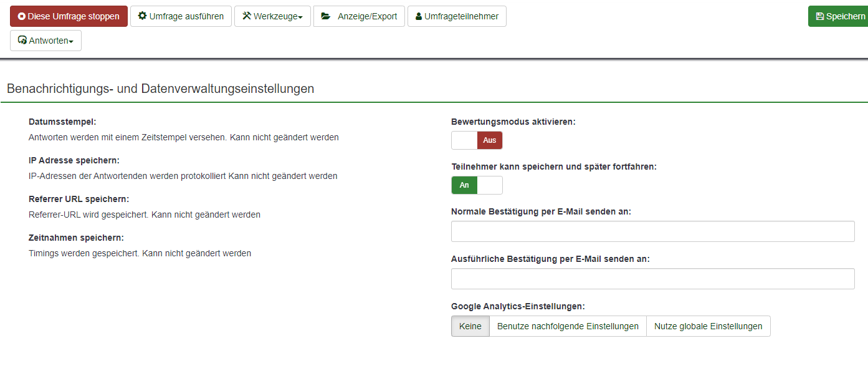Open the Umfrageteilnehmer menu label
The height and width of the screenshot is (381, 868).
click(x=461, y=16)
